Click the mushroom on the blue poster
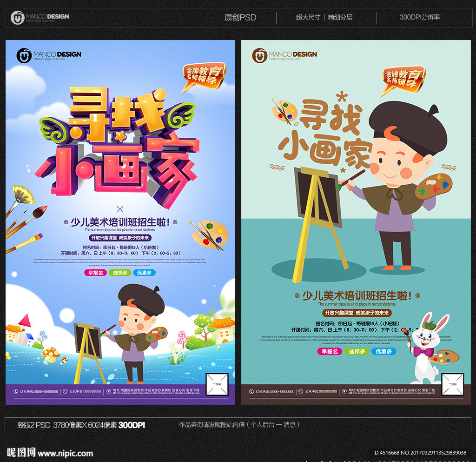 (50, 354)
